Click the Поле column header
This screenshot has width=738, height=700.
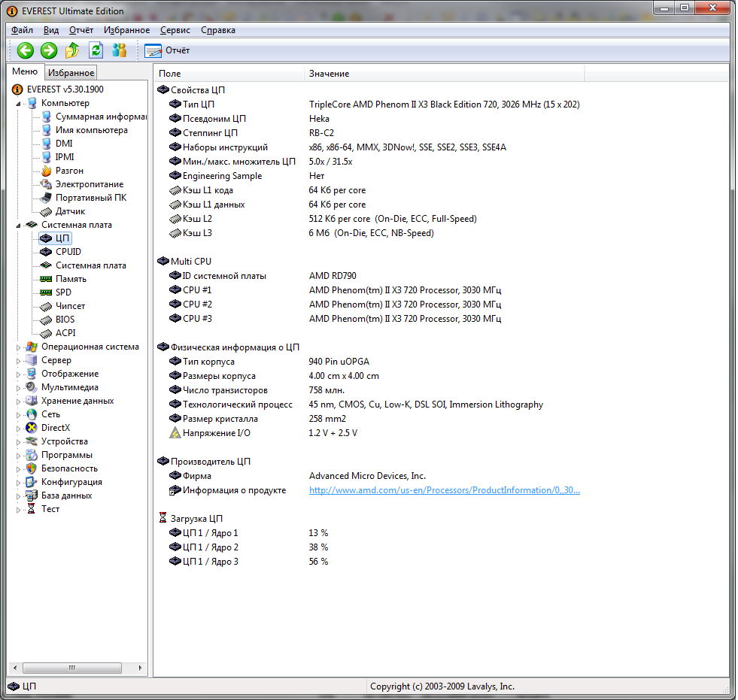tap(229, 74)
